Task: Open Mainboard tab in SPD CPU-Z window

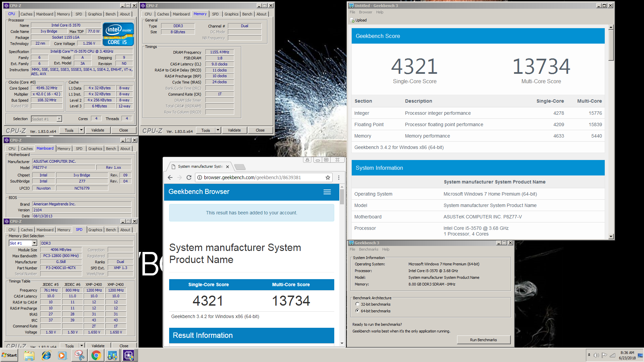Action: click(45, 230)
